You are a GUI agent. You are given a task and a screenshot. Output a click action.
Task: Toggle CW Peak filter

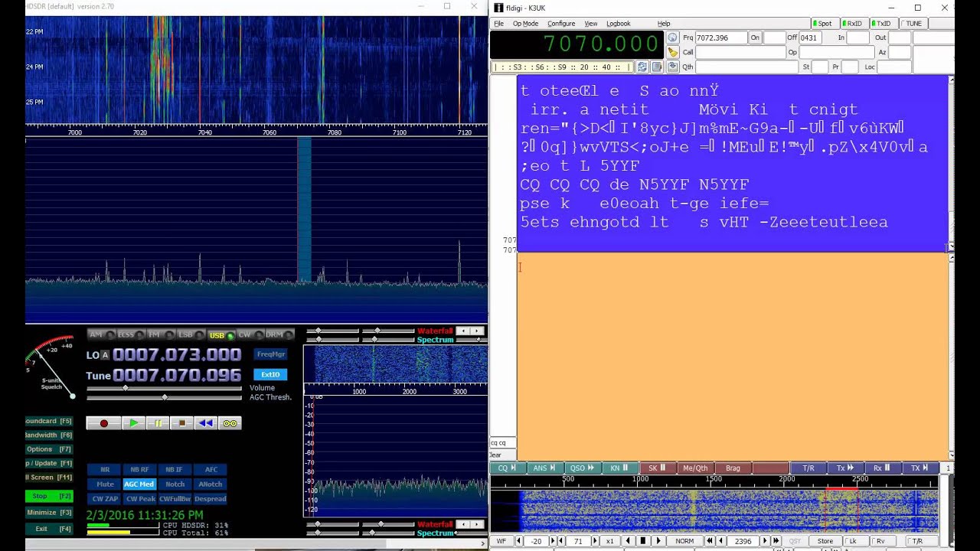(140, 499)
